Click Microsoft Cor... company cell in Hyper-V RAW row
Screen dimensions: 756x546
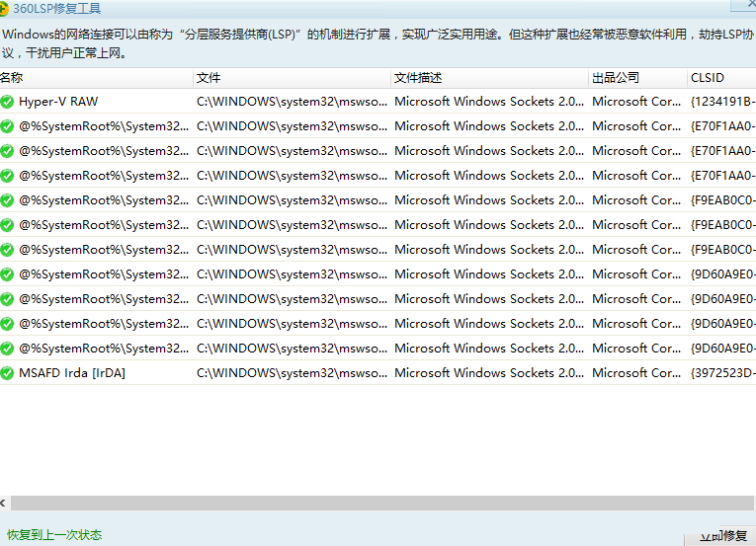point(636,102)
